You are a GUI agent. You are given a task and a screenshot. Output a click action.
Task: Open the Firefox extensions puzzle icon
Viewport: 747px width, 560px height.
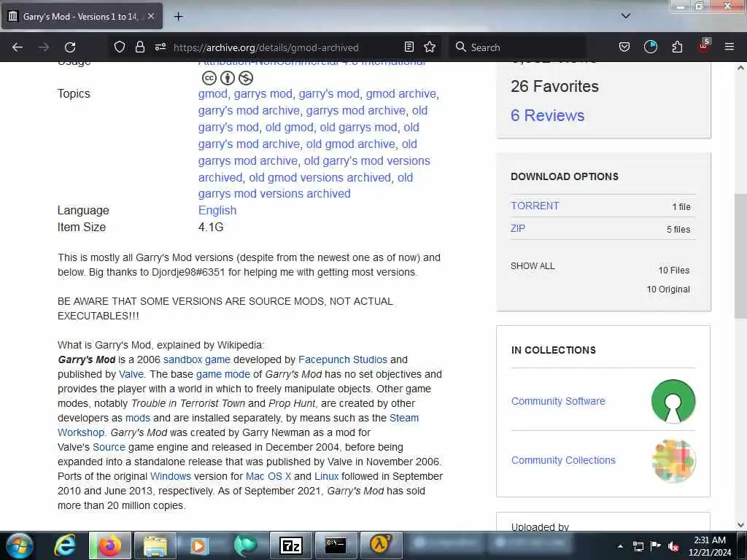677,47
